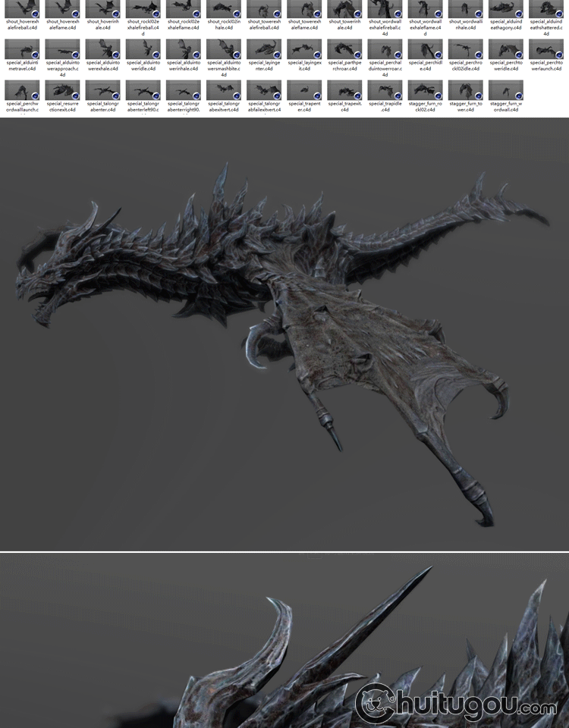The width and height of the screenshot is (569, 728).
Task: Pick the shout_towerinhale.c4d file icon
Action: click(x=344, y=9)
